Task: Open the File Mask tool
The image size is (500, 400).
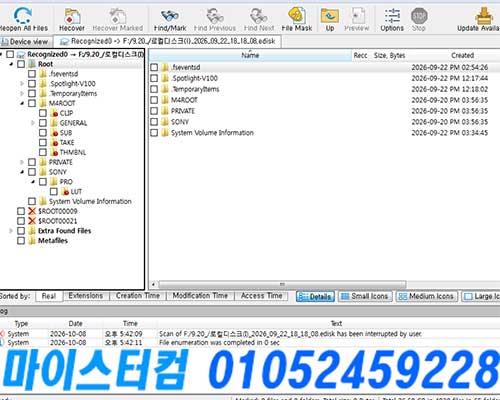Action: tap(297, 15)
